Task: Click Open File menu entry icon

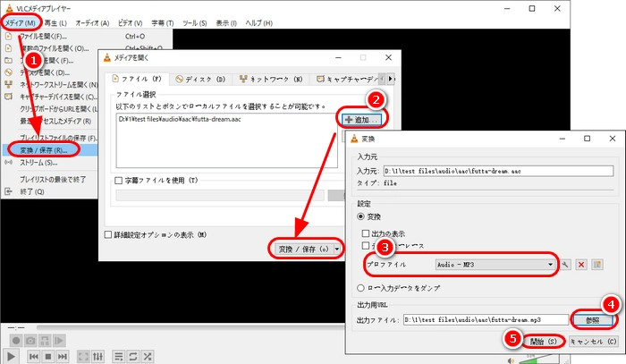Action: tap(8, 37)
